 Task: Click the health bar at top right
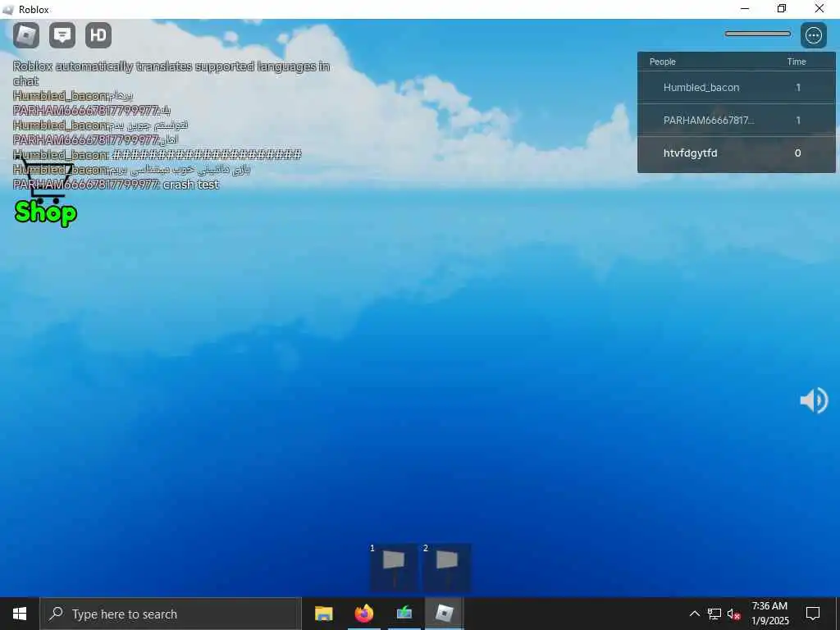click(757, 34)
